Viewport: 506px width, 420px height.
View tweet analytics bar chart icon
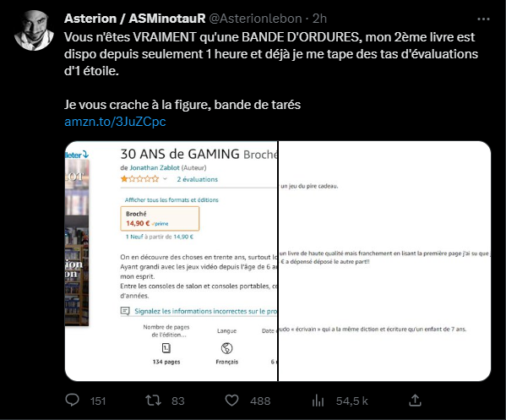(x=318, y=401)
